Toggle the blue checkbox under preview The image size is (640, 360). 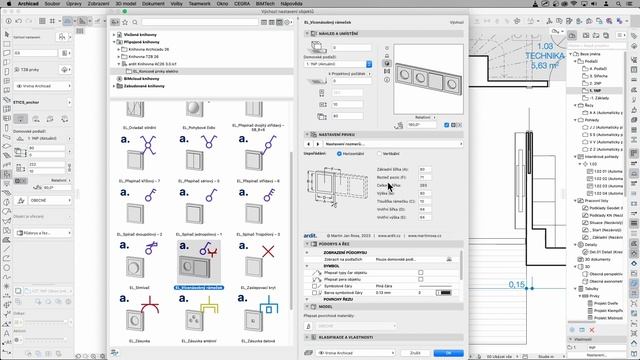[447, 125]
